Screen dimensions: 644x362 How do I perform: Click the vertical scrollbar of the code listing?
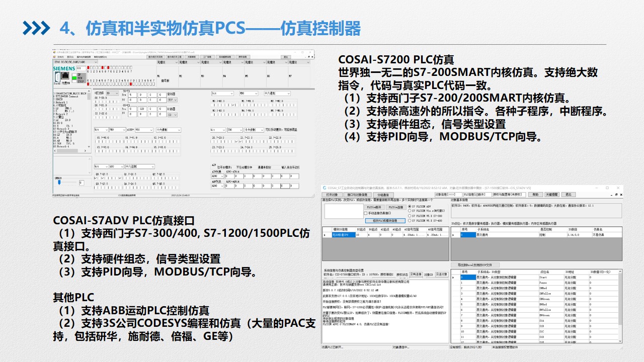coord(89,119)
